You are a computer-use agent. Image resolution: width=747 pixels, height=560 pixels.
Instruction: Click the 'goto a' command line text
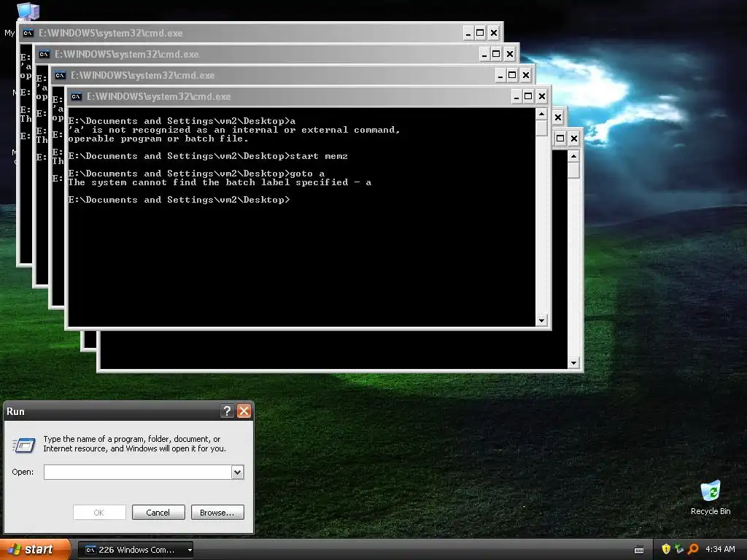click(307, 174)
